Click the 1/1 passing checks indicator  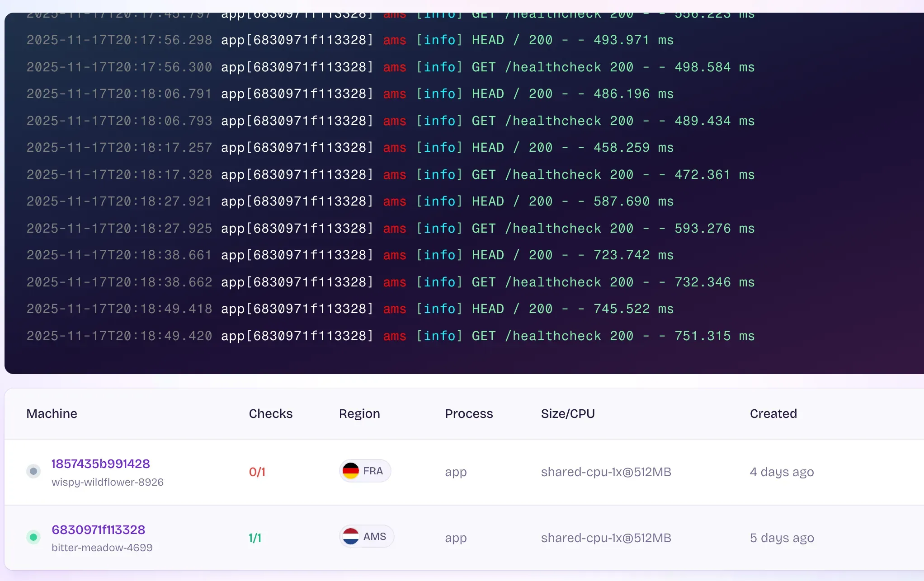click(255, 538)
